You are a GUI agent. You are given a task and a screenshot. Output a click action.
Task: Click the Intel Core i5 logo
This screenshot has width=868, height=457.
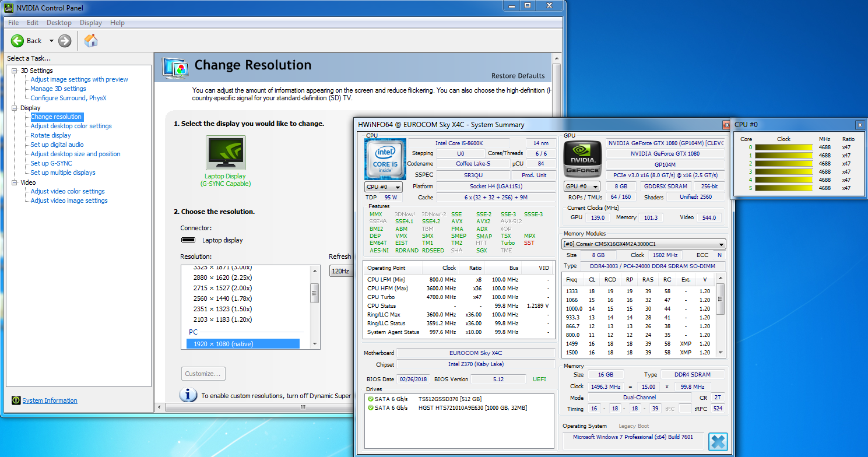385,160
